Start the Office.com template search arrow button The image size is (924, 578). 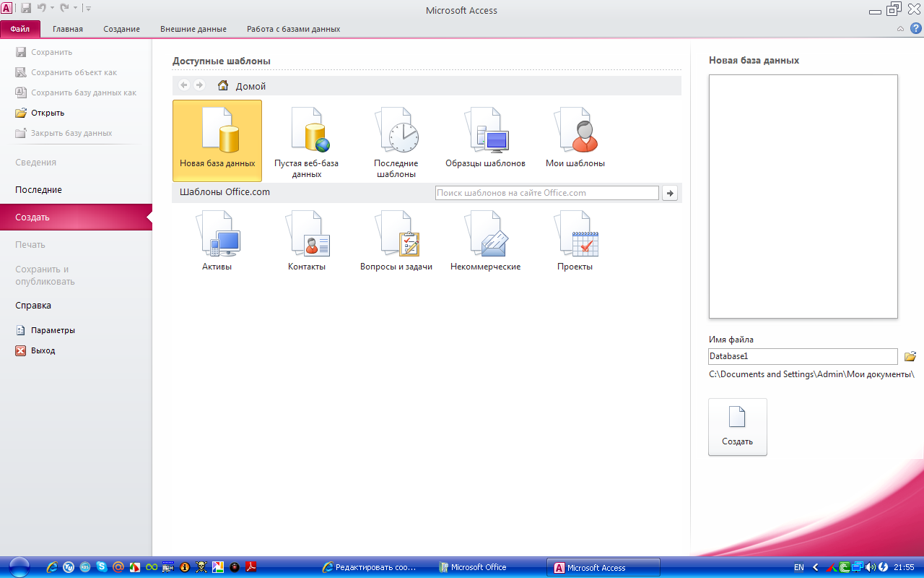[x=670, y=193]
